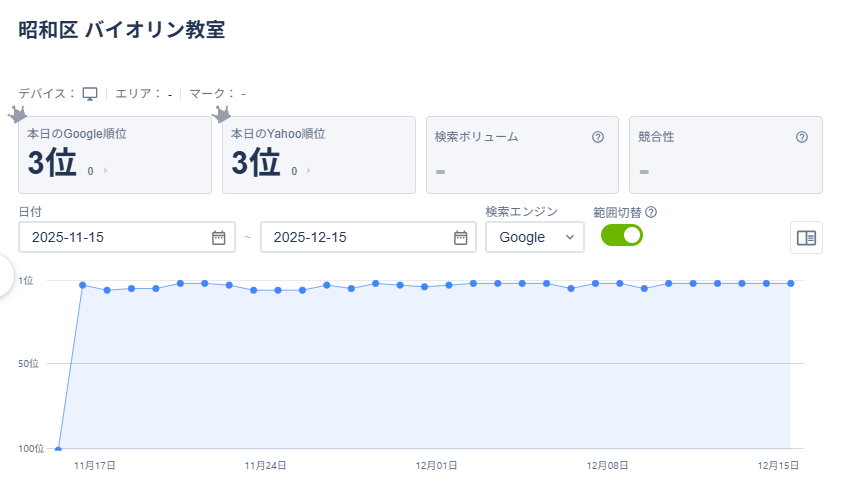Click the desktop device monitor icon
Image resolution: width=845 pixels, height=481 pixels.
[x=90, y=94]
